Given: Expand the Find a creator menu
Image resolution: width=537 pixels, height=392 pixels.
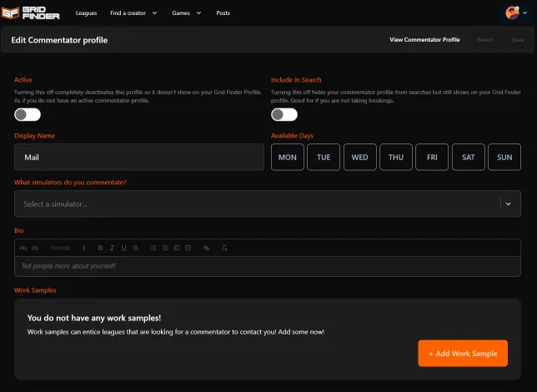Looking at the screenshot, I should [x=133, y=13].
